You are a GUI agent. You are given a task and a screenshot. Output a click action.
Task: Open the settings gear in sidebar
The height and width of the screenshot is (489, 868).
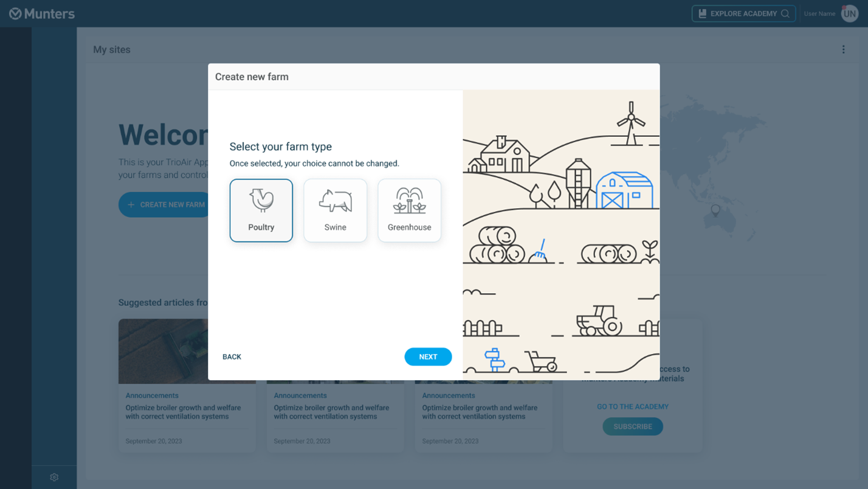pos(54,477)
